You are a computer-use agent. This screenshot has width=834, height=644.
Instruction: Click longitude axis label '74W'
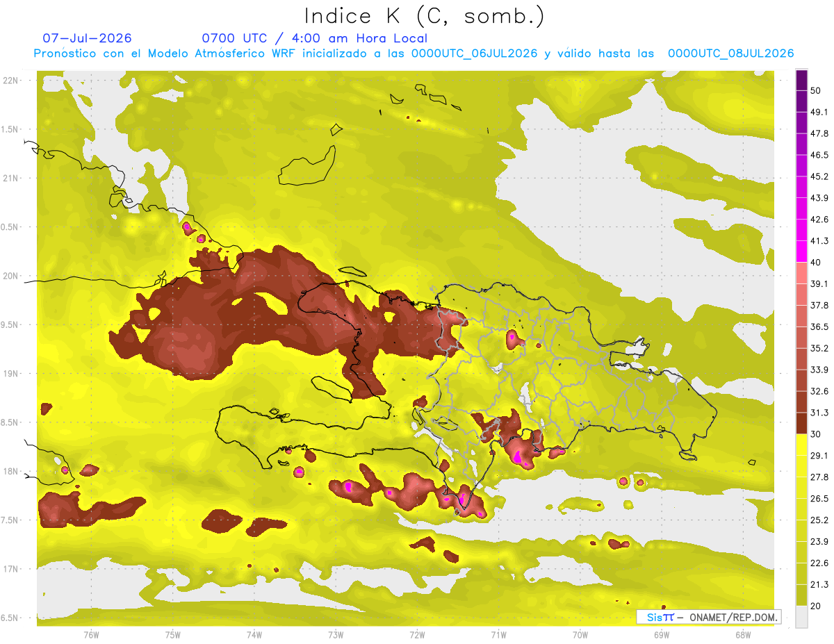click(x=254, y=634)
